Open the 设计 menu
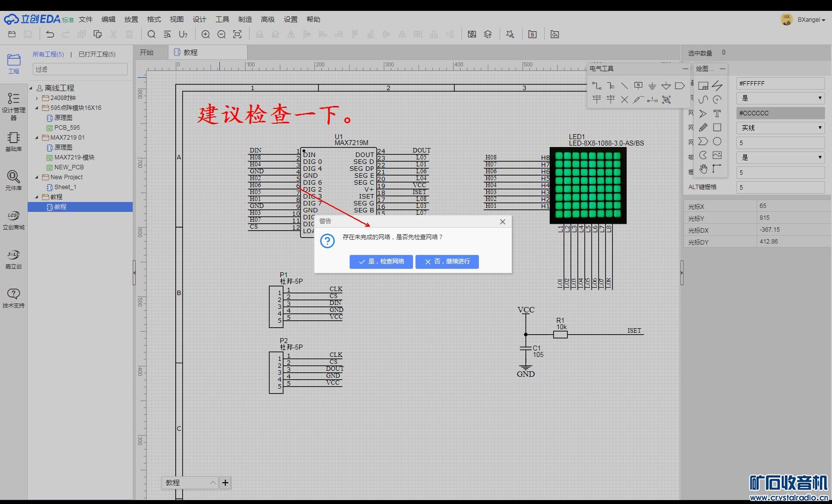832x504 pixels. tap(199, 19)
